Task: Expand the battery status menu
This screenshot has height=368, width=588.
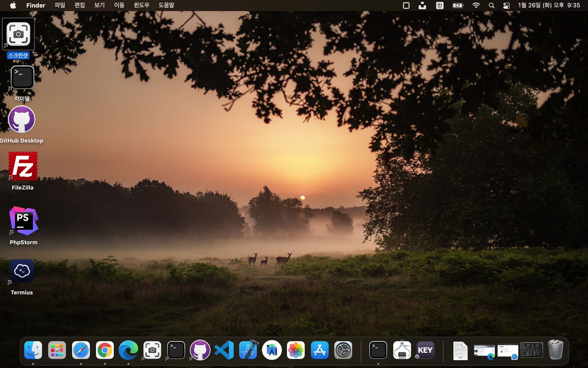Action: pos(458,5)
